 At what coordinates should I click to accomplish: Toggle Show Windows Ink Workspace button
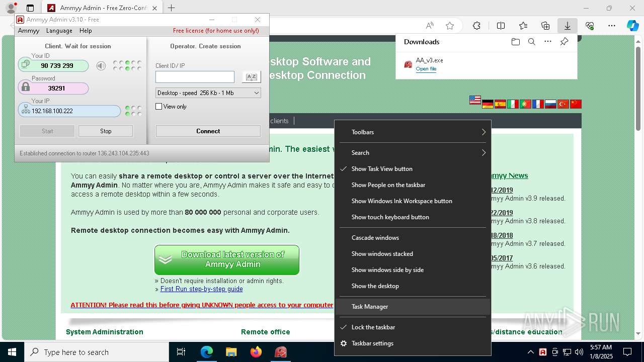(413, 201)
